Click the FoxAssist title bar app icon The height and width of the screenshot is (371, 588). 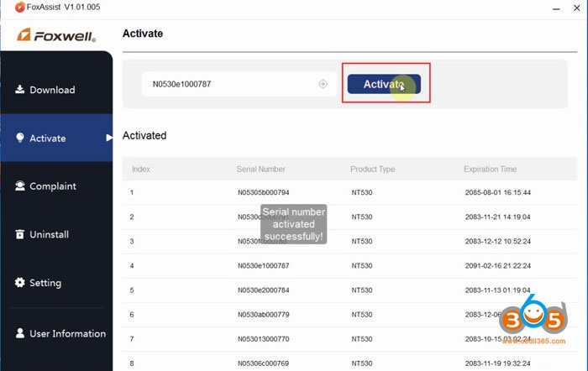(x=20, y=7)
